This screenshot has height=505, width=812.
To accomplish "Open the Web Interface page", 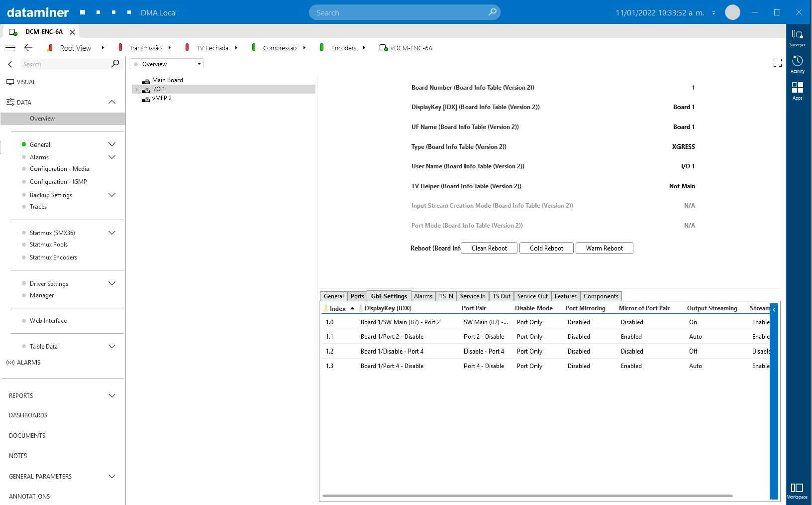I will coord(48,321).
